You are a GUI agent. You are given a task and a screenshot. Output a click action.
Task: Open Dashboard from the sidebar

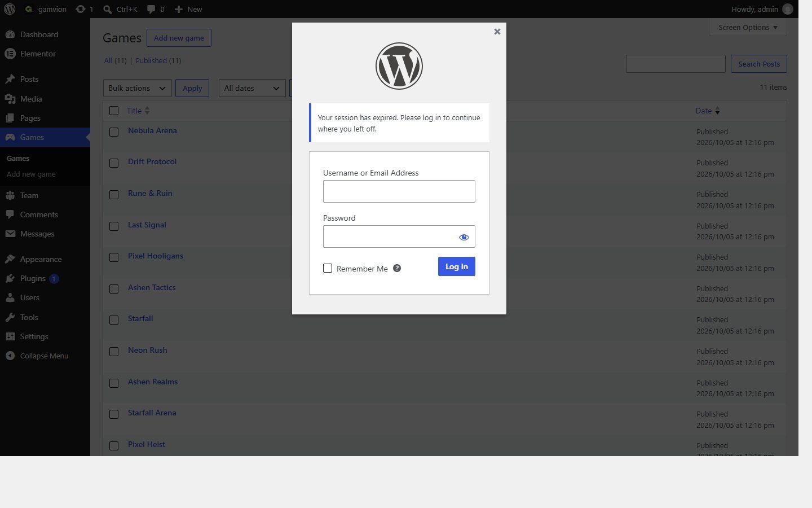45,34
